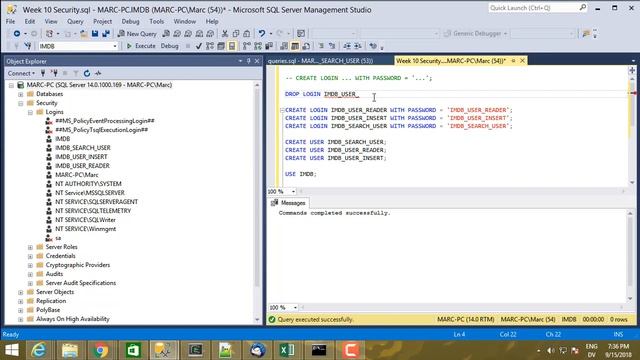Click the Increase Indent icon
This screenshot has height=360, width=640.
point(358,46)
